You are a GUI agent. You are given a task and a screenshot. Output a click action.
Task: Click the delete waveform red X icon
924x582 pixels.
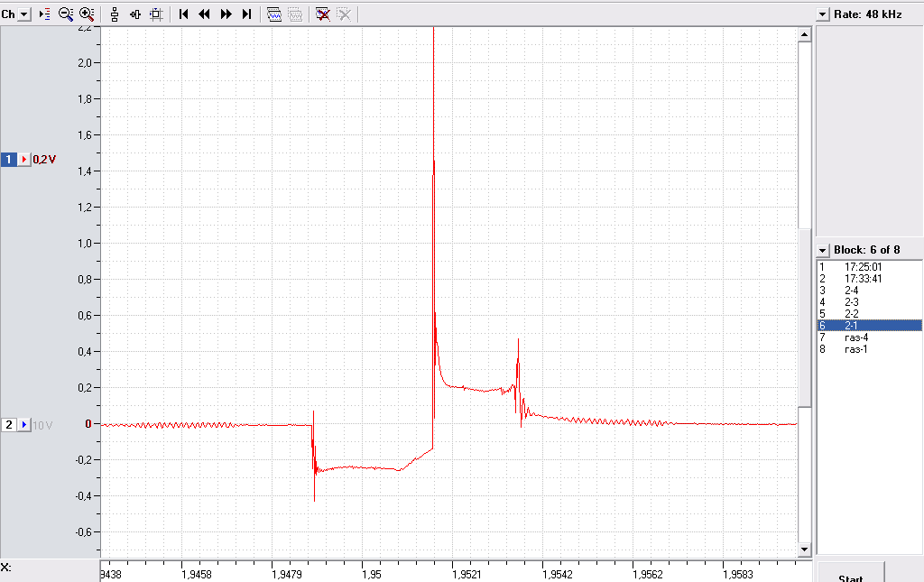click(322, 14)
